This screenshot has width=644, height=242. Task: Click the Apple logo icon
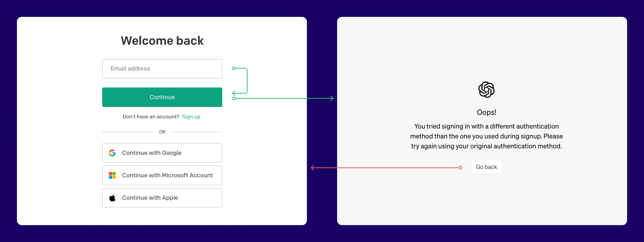tap(112, 198)
